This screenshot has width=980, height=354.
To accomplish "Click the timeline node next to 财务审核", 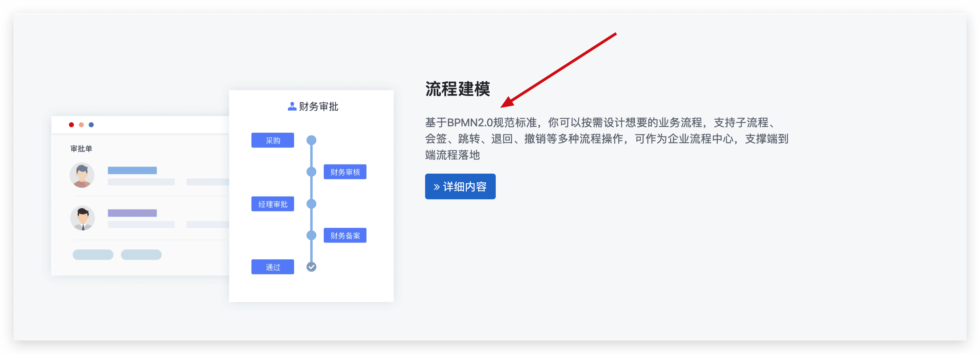I will (311, 172).
